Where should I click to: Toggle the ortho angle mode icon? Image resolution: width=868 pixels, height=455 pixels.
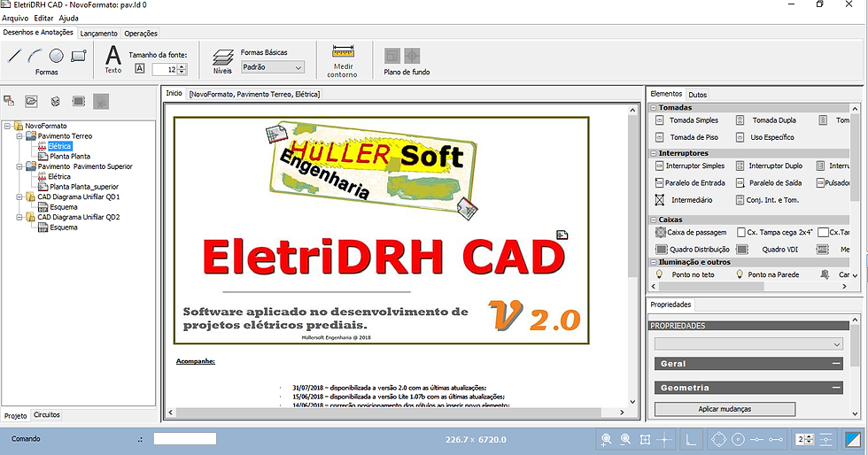691,439
